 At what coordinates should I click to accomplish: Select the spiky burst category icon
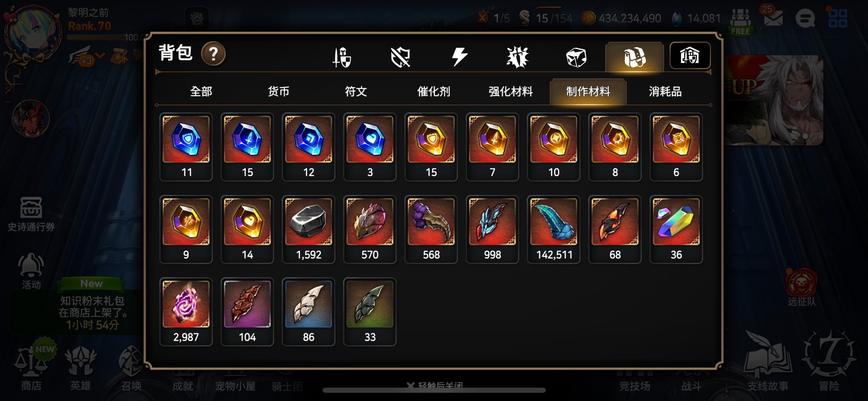518,57
